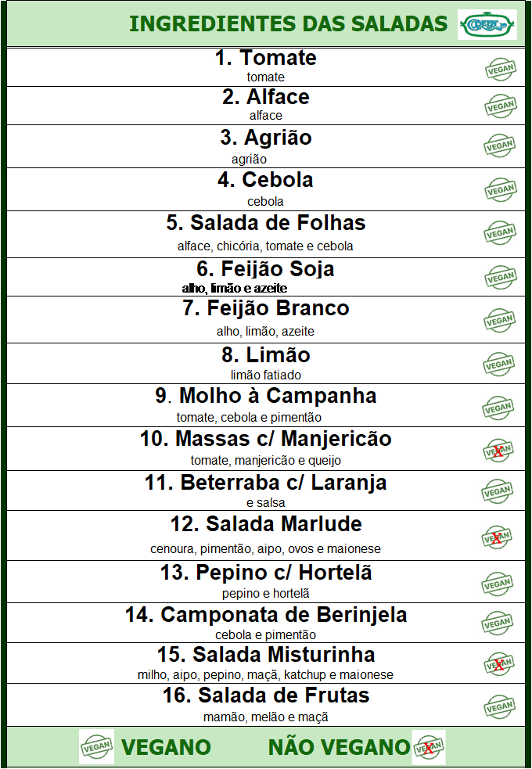This screenshot has width=532, height=769.
Task: Click the 11. Beterraba c/ Laranja heading
Action: (x=266, y=483)
